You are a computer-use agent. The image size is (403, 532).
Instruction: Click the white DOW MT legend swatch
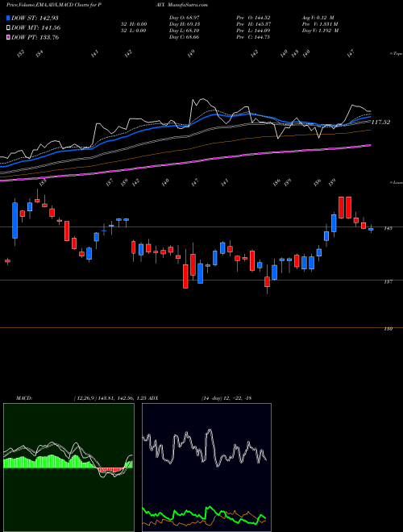coord(9,27)
